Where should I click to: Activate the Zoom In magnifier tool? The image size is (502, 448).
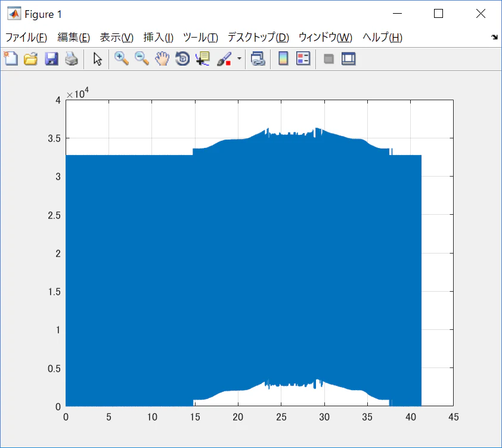pyautogui.click(x=122, y=59)
